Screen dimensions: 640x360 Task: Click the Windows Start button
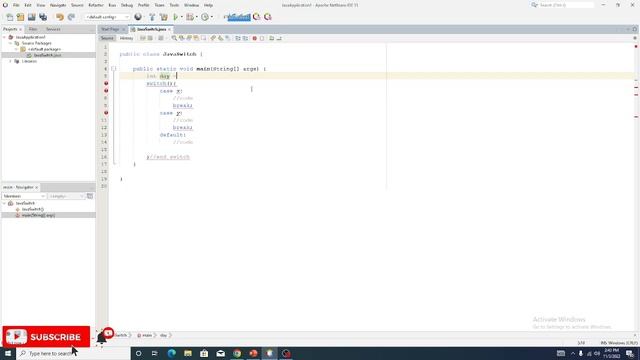coord(8,353)
